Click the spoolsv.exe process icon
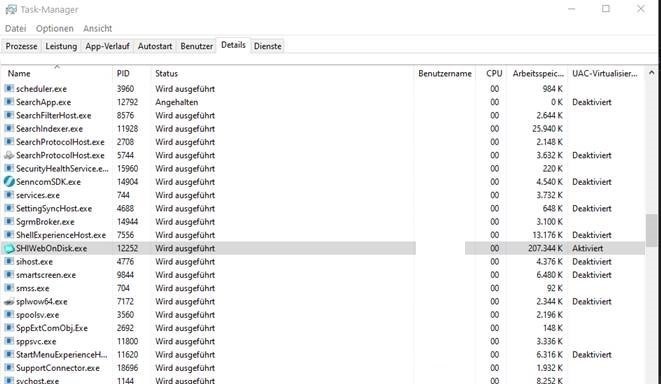 [9, 314]
